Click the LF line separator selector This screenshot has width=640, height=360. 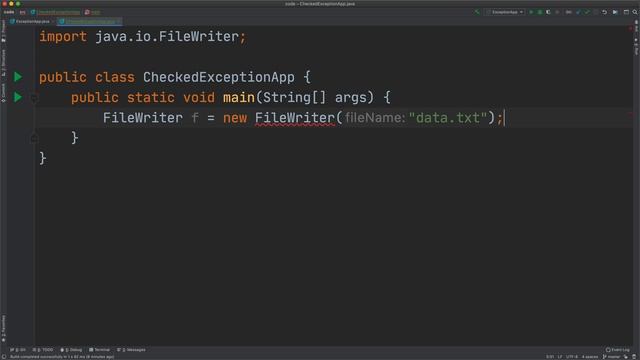click(560, 357)
